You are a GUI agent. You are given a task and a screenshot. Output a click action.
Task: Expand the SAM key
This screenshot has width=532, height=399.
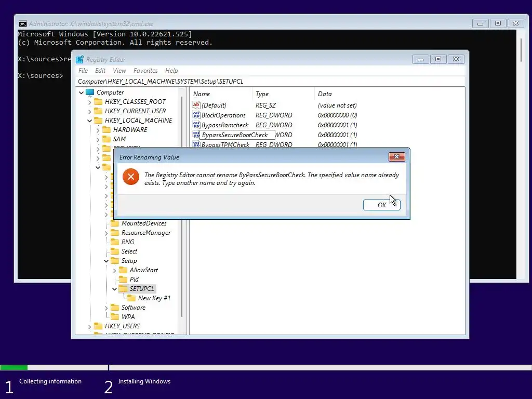(x=98, y=139)
